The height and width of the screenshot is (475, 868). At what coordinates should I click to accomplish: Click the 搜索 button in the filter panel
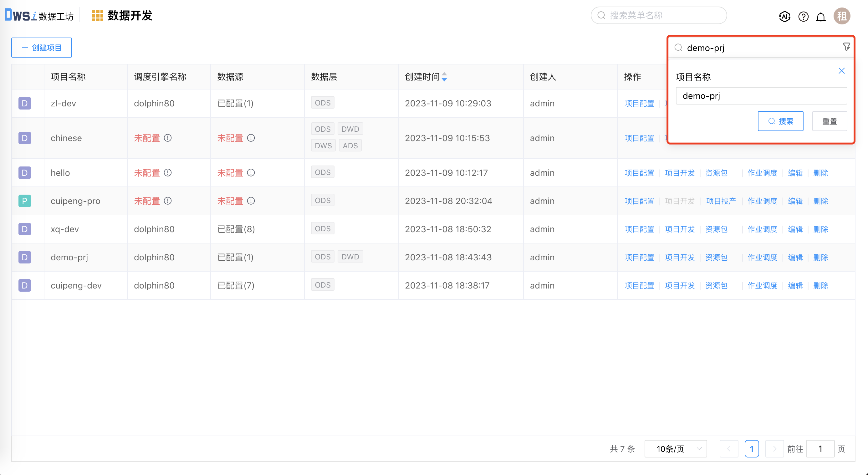click(781, 121)
